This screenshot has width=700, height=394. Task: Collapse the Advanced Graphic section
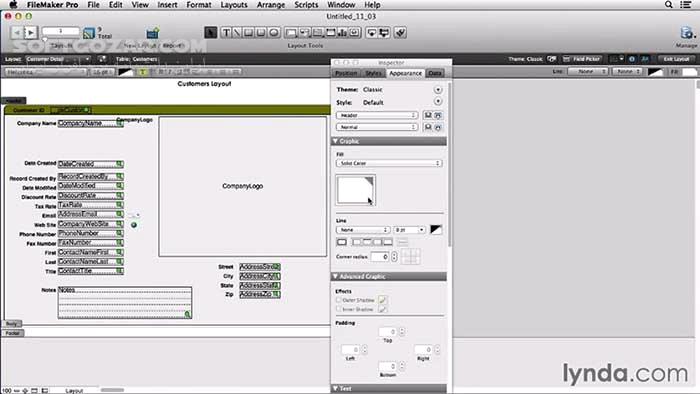(335, 277)
